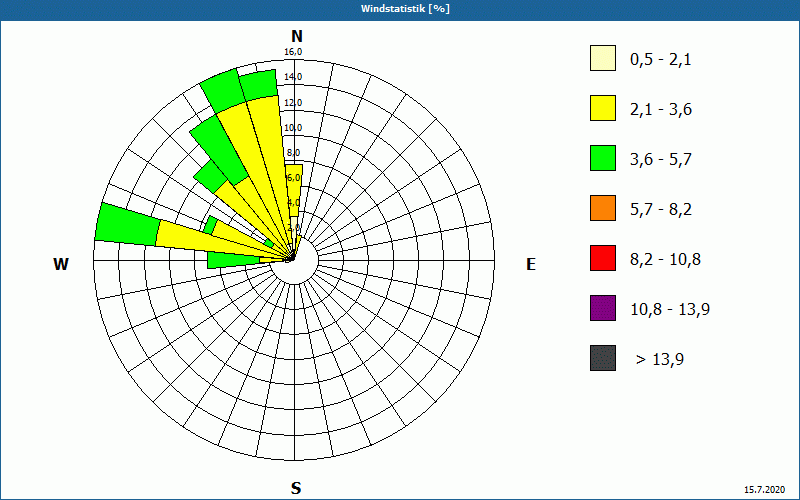Click the legend label "3,6 - 5,7"
This screenshot has height=500, width=800.
point(661,160)
